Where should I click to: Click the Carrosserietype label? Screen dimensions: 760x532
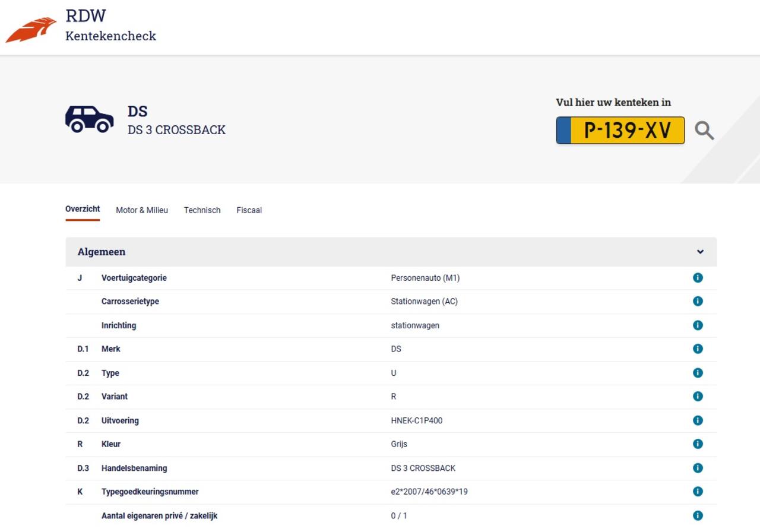130,302
